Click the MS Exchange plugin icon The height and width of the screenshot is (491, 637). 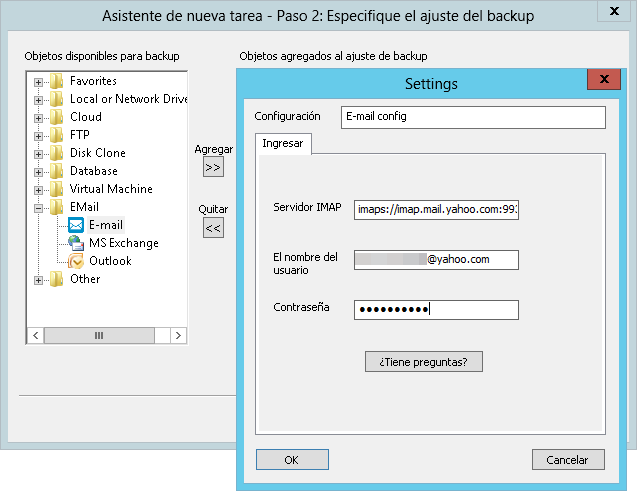tap(76, 243)
